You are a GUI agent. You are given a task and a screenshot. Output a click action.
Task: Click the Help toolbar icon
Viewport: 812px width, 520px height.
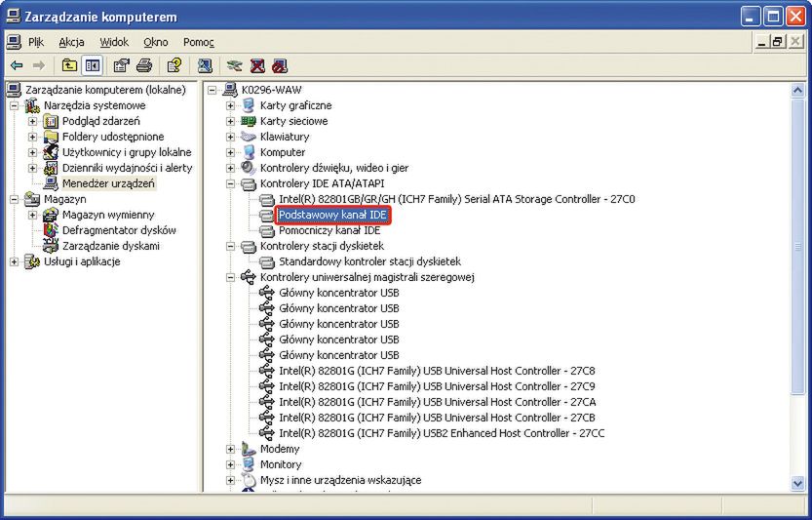(x=174, y=65)
